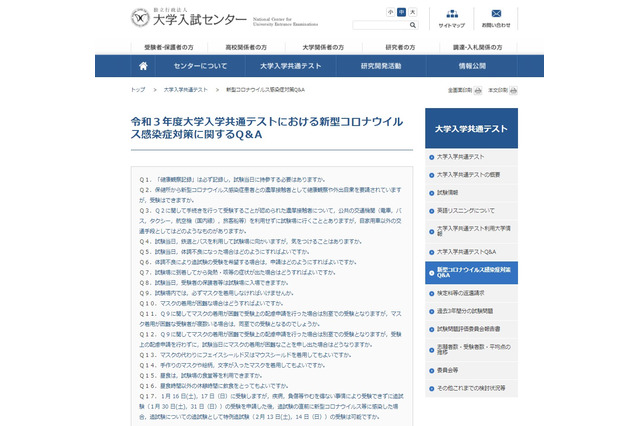Jump to question Q11
Image resolution: width=640 pixels, height=426 pixels.
coord(270,319)
